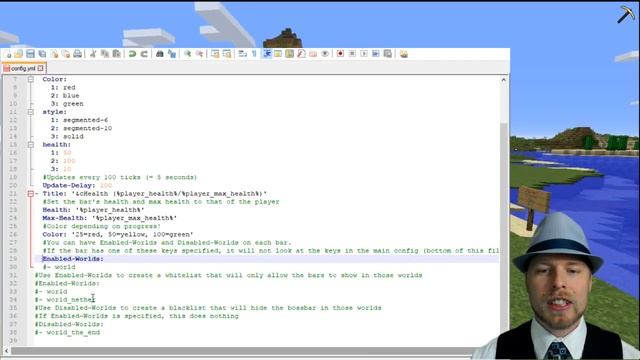Viewport: 640px width, 360px height.
Task: Click the 'Max-Health:' line
Action: (109, 218)
